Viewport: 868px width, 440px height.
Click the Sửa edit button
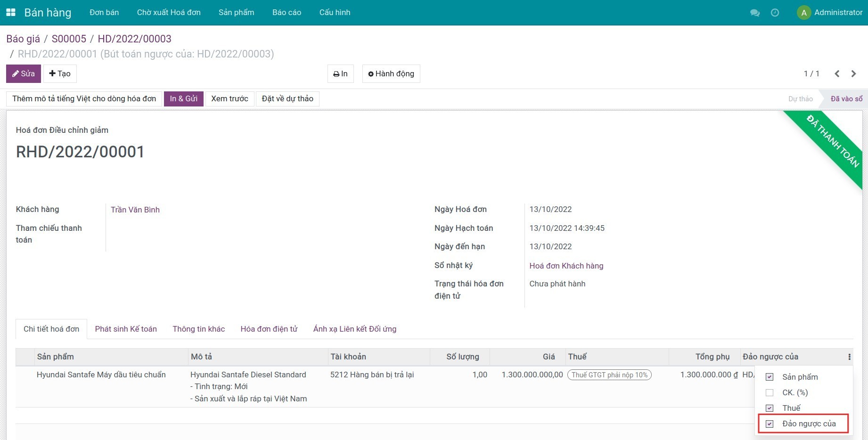click(x=24, y=73)
